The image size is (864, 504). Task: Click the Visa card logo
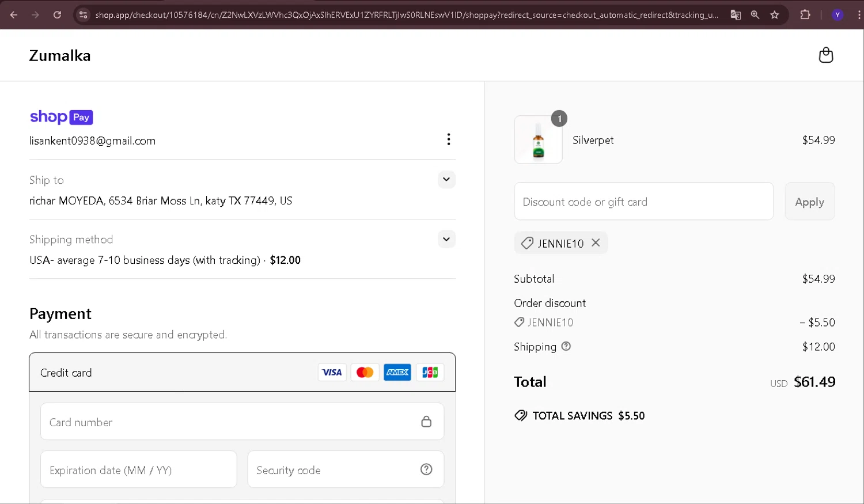click(x=332, y=373)
